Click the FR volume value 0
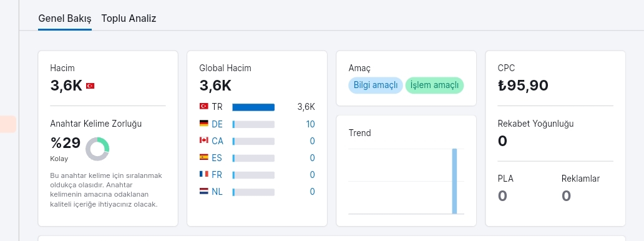 click(x=313, y=175)
